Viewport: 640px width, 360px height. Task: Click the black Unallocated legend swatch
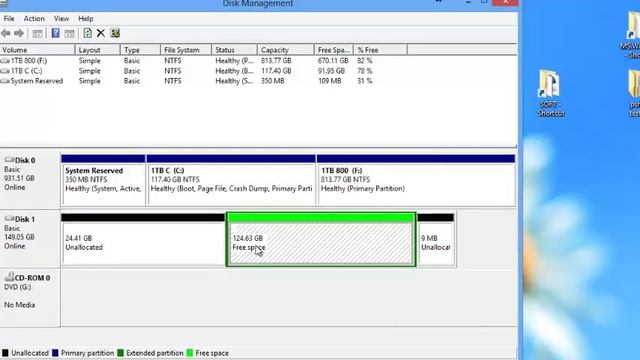(5, 353)
